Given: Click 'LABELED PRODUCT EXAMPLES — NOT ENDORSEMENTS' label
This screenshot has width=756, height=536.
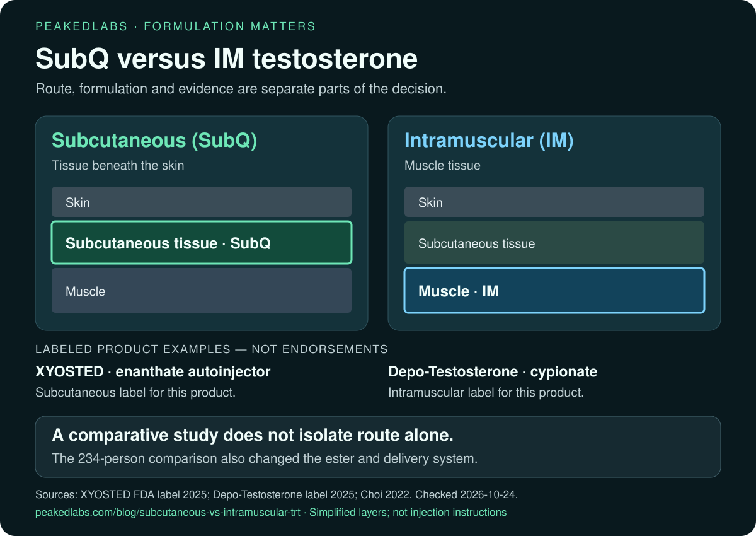Looking at the screenshot, I should pyautogui.click(x=212, y=349).
